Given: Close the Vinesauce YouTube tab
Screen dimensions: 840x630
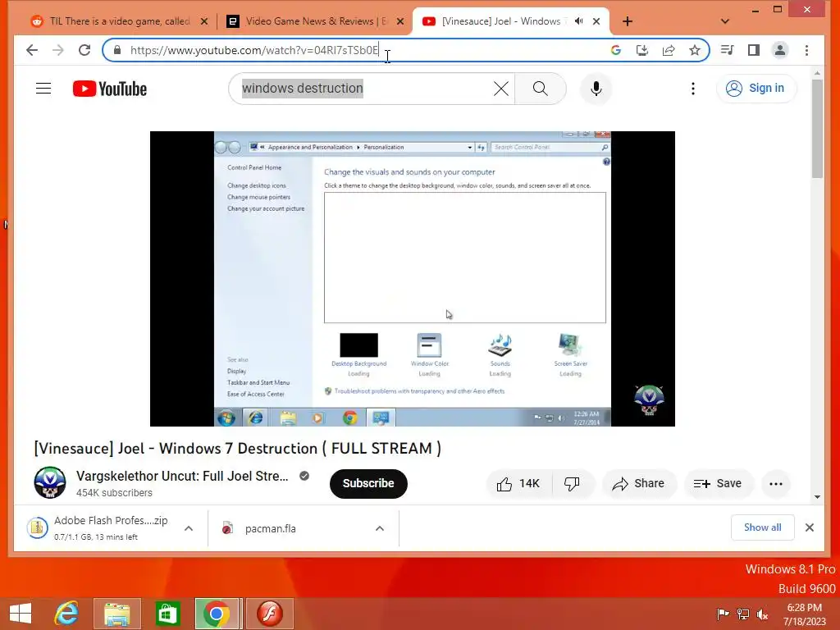Looking at the screenshot, I should tap(596, 21).
